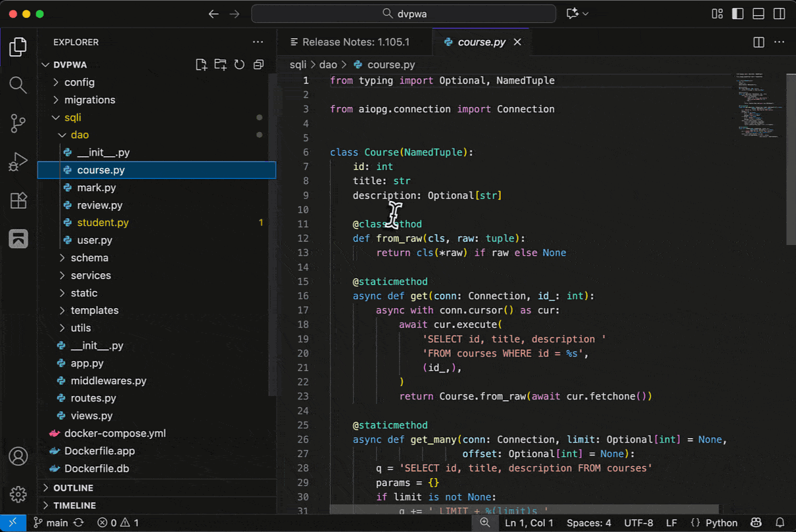Click the dvpwa command center search box
This screenshot has height=532, width=796.
click(404, 14)
